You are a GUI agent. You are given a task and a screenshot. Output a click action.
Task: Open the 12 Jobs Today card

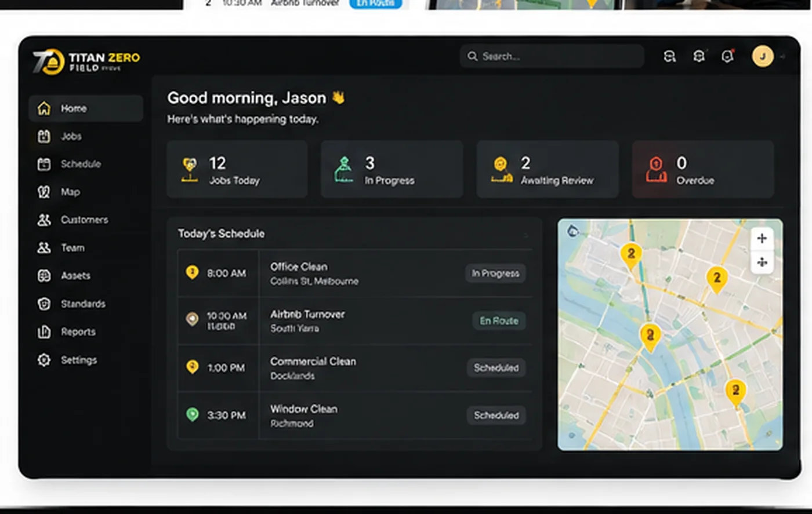237,169
